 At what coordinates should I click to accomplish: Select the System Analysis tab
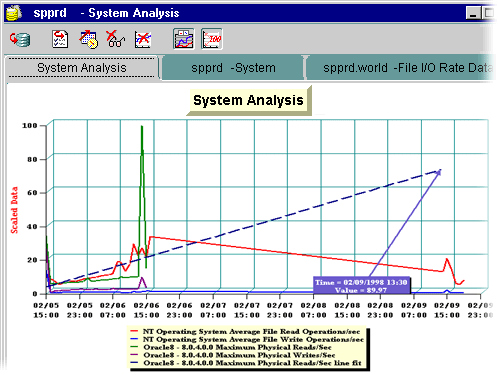[x=82, y=68]
